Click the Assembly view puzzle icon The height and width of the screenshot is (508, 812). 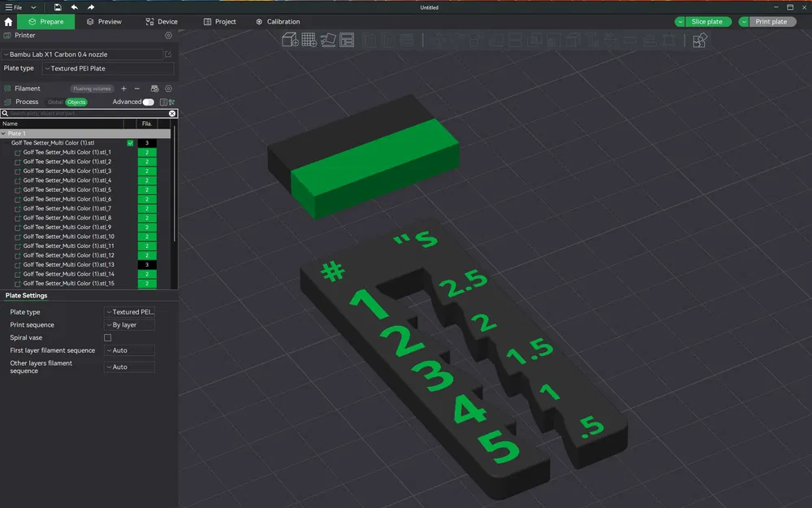[x=700, y=40]
